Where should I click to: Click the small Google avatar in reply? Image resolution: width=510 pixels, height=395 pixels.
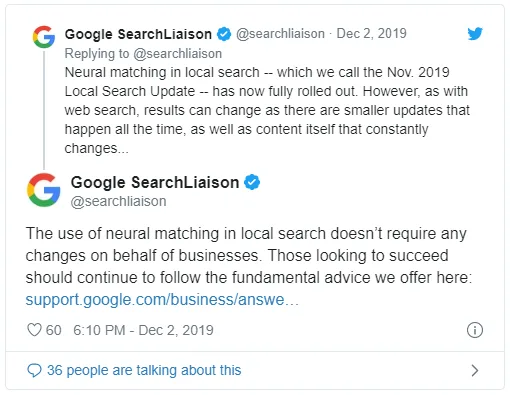[44, 37]
